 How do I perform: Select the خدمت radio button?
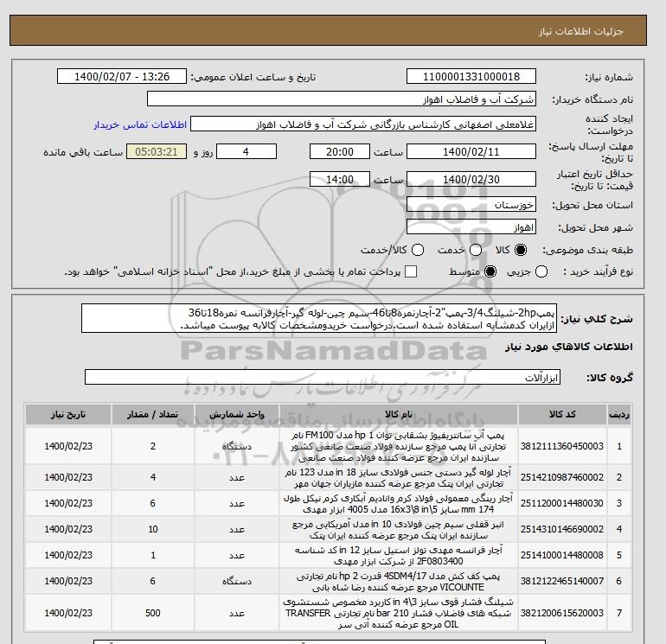476,250
